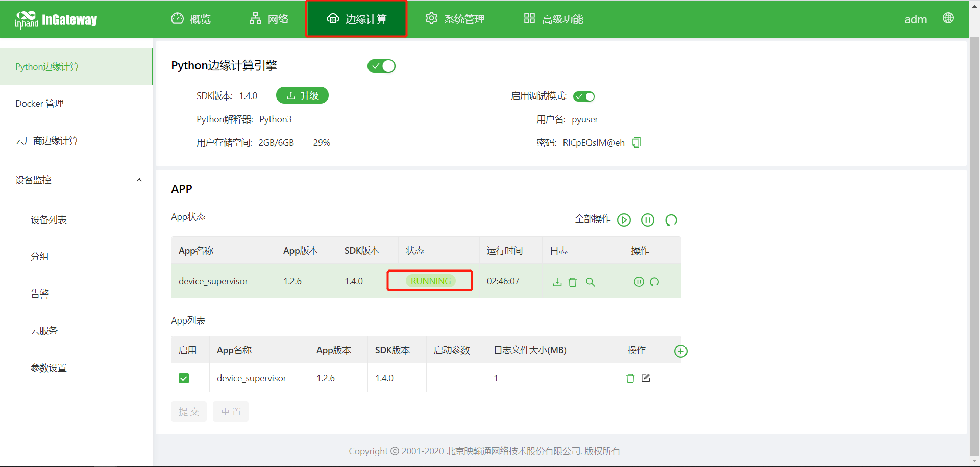Start all apps with the play icon

point(624,220)
